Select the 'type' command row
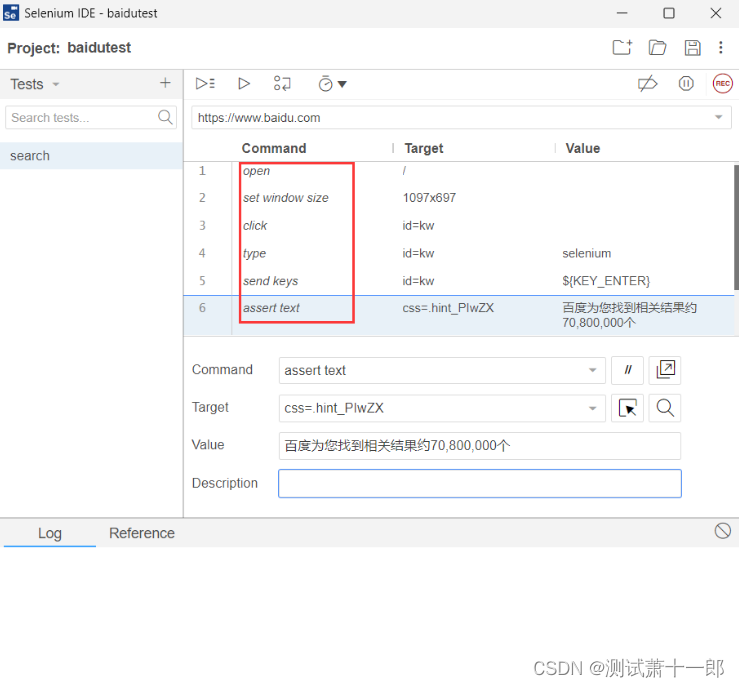The height and width of the screenshot is (688, 739). [x=459, y=254]
